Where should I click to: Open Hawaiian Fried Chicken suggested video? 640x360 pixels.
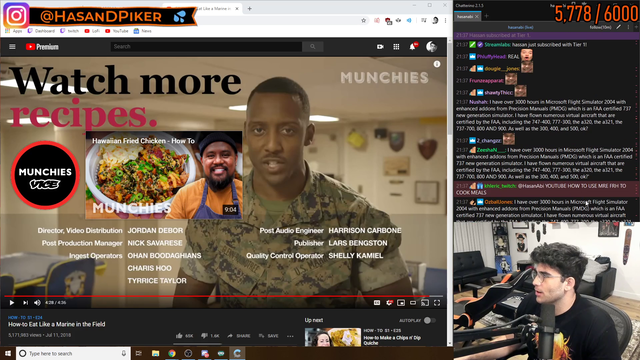(164, 175)
